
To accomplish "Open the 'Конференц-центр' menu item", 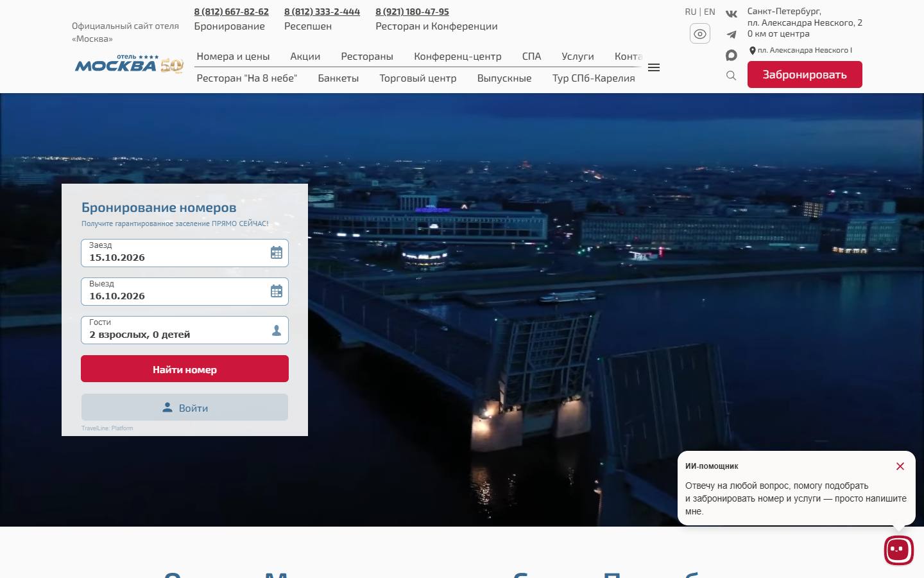I will pyautogui.click(x=458, y=57).
